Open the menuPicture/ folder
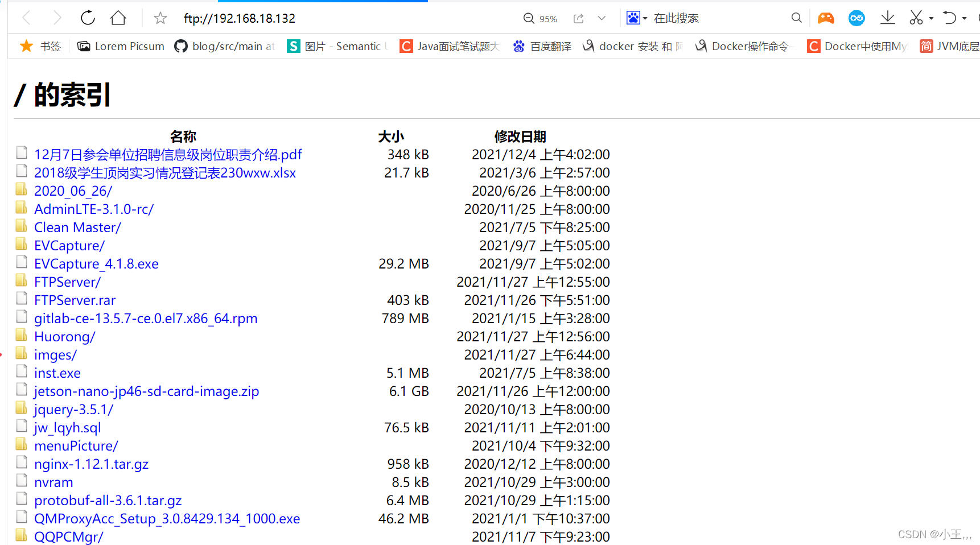980x545 pixels. [x=76, y=446]
